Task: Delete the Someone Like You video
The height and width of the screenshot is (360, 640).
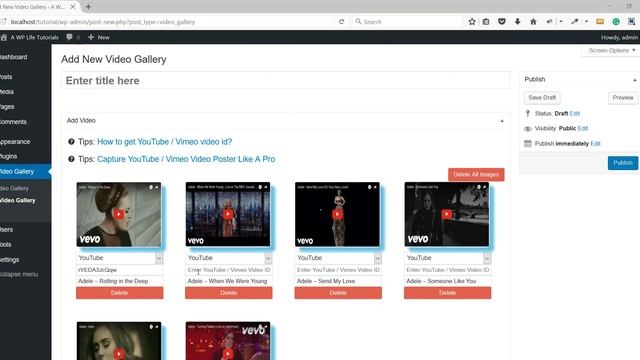Action: point(447,293)
